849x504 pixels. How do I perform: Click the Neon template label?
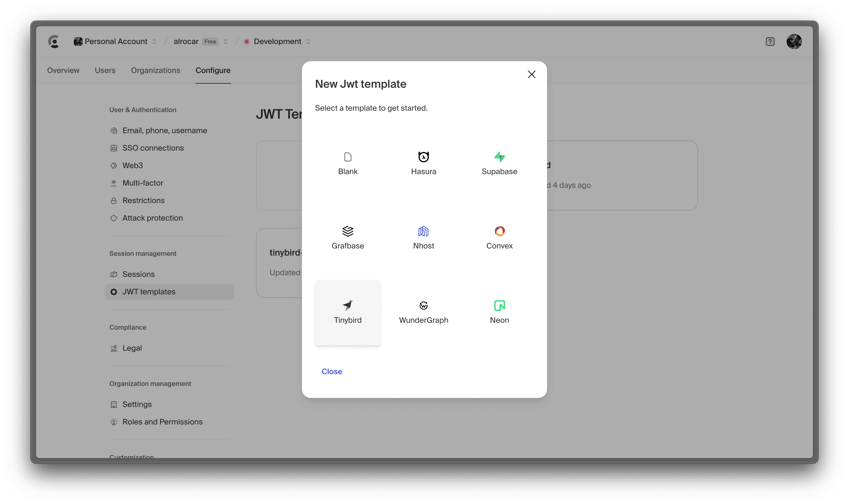[499, 320]
